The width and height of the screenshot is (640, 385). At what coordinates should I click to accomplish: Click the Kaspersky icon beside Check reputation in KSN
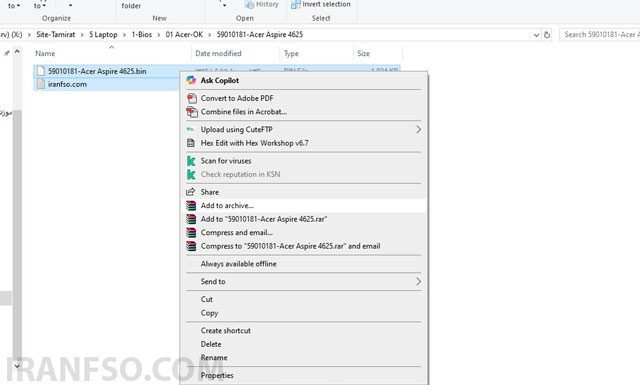[191, 174]
